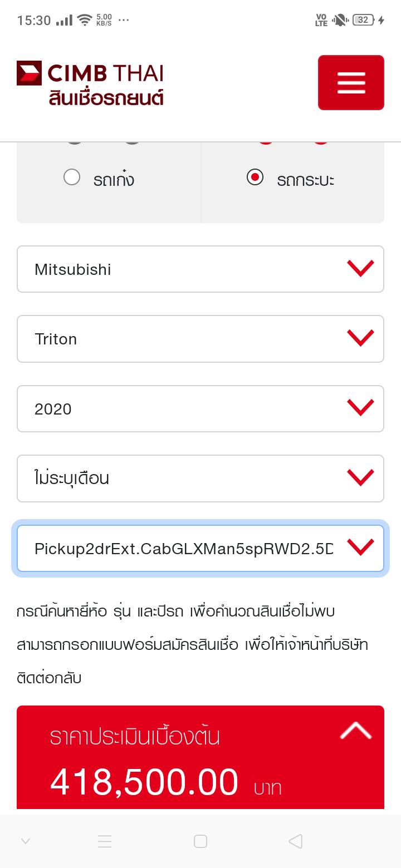Expand the Triton model dropdown
This screenshot has height=868, width=401.
click(x=200, y=339)
